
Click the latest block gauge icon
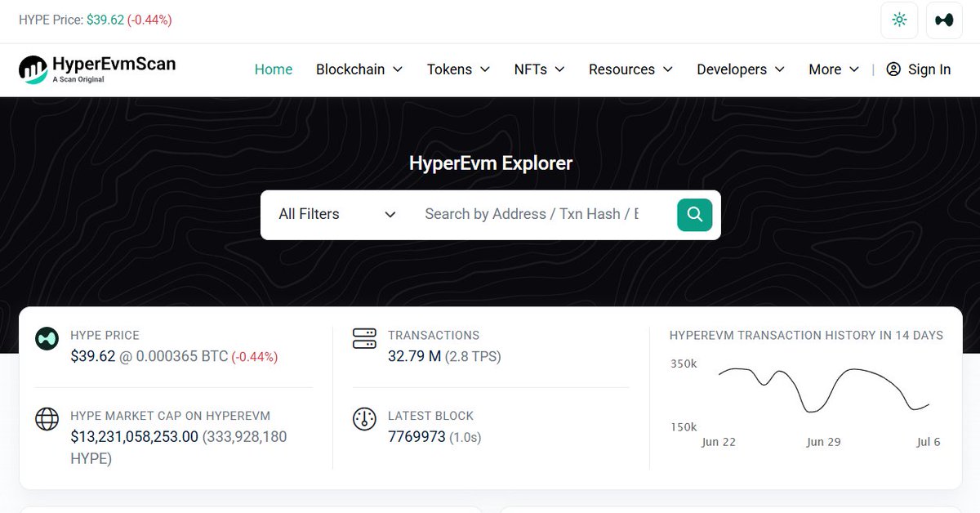pyautogui.click(x=364, y=419)
